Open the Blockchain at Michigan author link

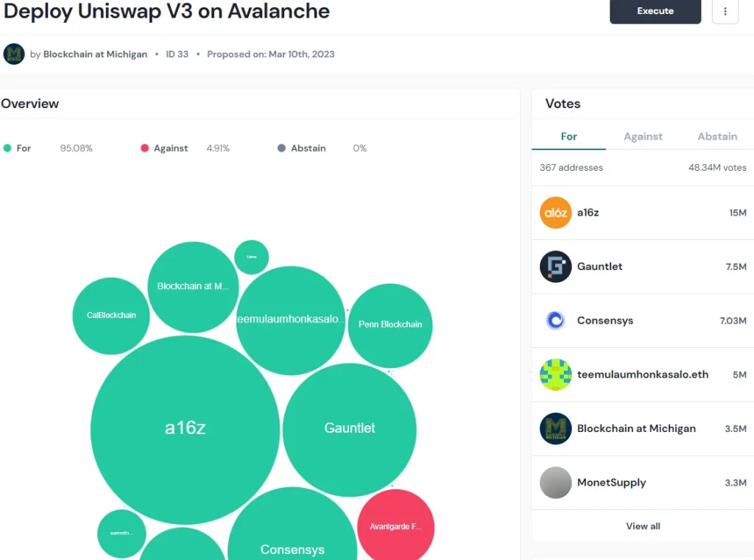click(x=95, y=54)
